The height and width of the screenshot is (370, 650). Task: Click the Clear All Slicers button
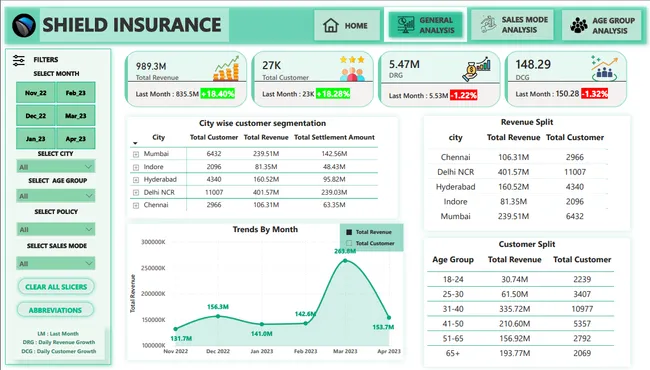(x=56, y=287)
